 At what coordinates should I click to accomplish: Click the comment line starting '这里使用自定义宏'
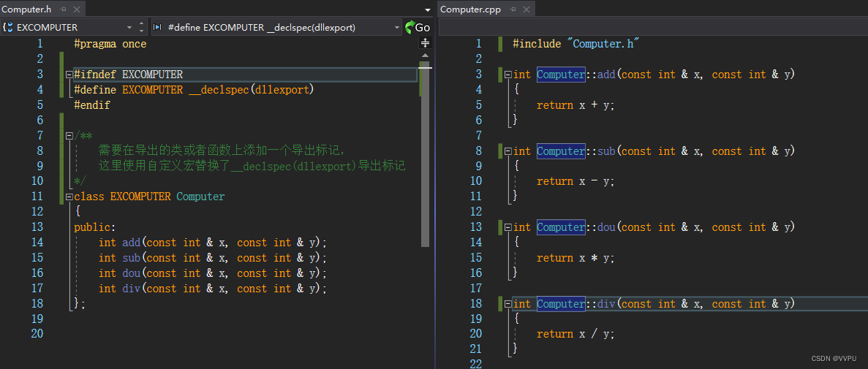tap(252, 166)
